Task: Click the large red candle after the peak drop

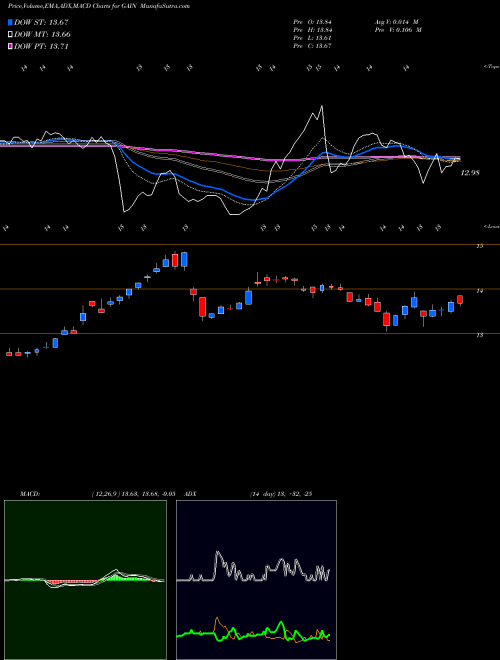Action: click(202, 307)
